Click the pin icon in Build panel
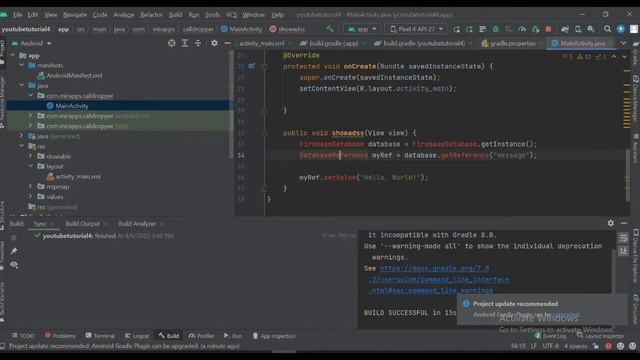 pyautogui.click(x=14, y=251)
